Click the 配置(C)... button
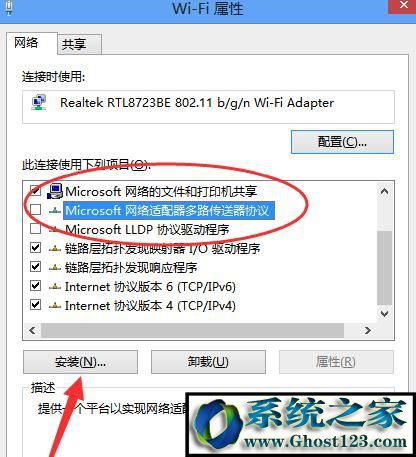Image resolution: width=416 pixels, height=457 pixels. (342, 142)
